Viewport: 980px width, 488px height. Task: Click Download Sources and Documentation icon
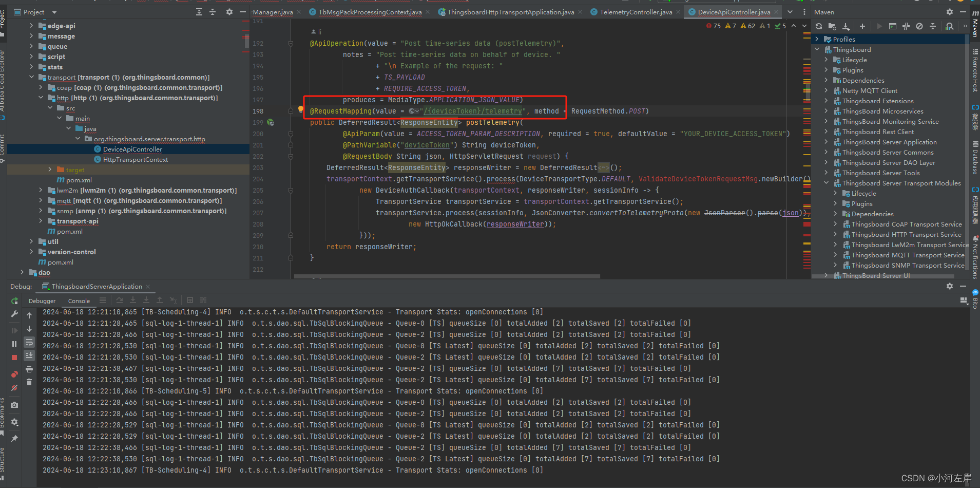[x=846, y=26]
